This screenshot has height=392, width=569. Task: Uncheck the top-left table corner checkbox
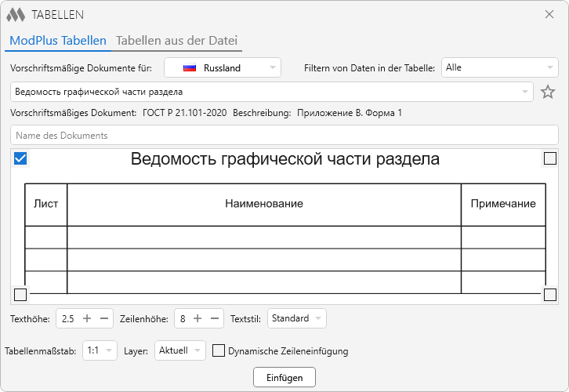coord(21,159)
